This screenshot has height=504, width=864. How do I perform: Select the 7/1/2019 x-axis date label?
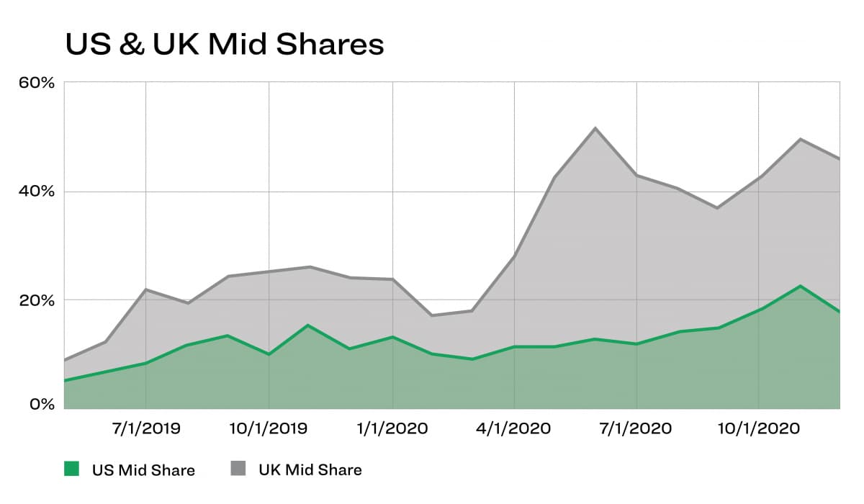[x=146, y=429]
